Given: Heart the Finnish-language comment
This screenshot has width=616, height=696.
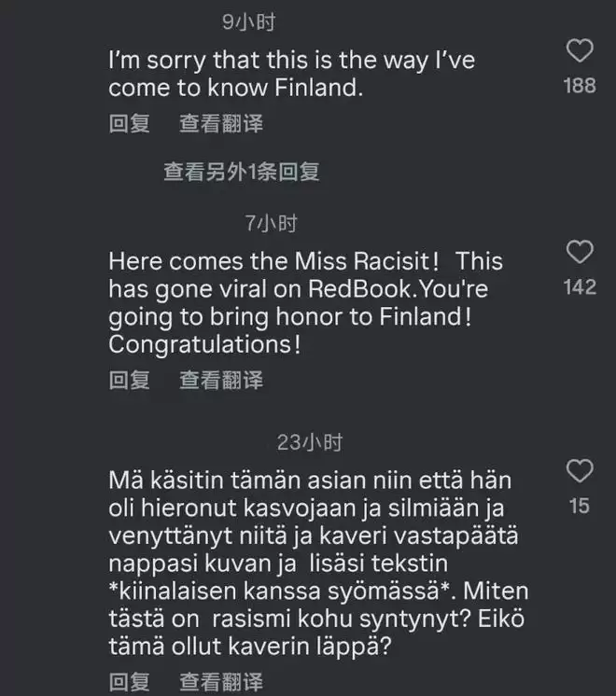Looking at the screenshot, I should (580, 471).
